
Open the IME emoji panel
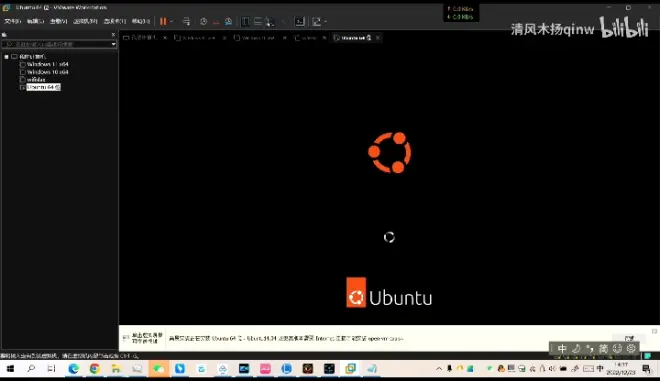tap(617, 349)
